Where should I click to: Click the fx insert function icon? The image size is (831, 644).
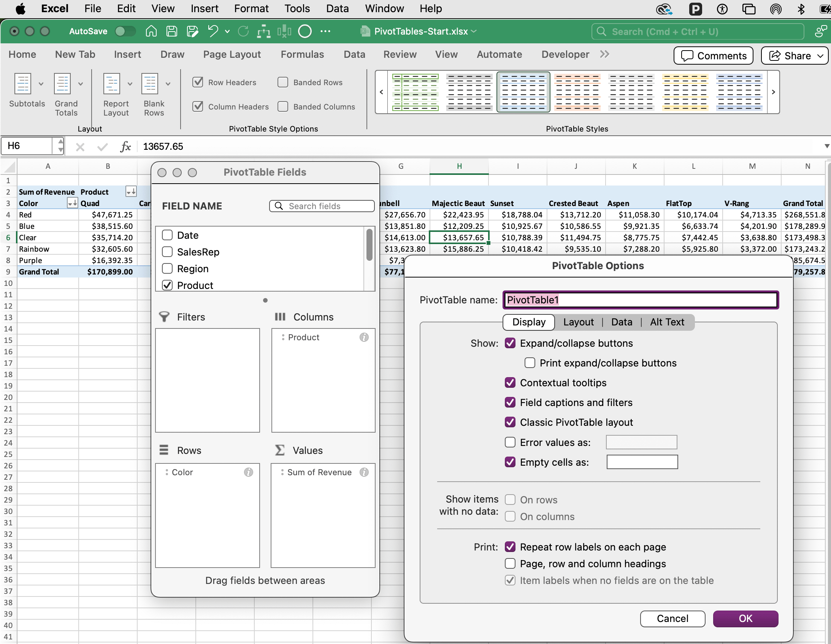tap(125, 146)
